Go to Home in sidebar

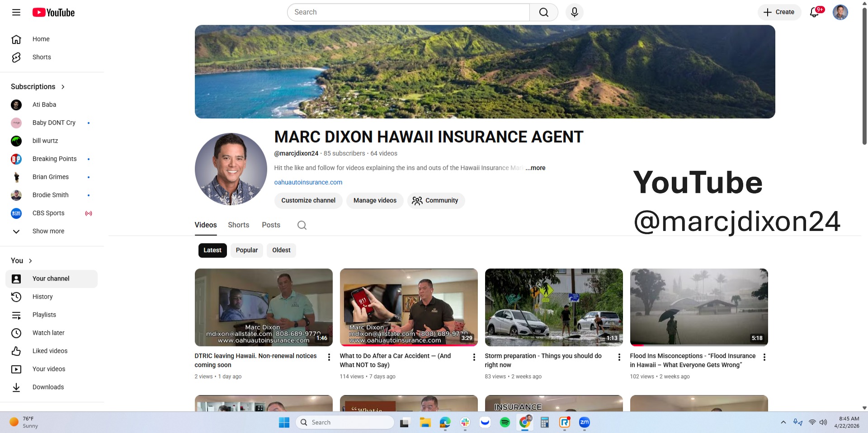coord(52,39)
